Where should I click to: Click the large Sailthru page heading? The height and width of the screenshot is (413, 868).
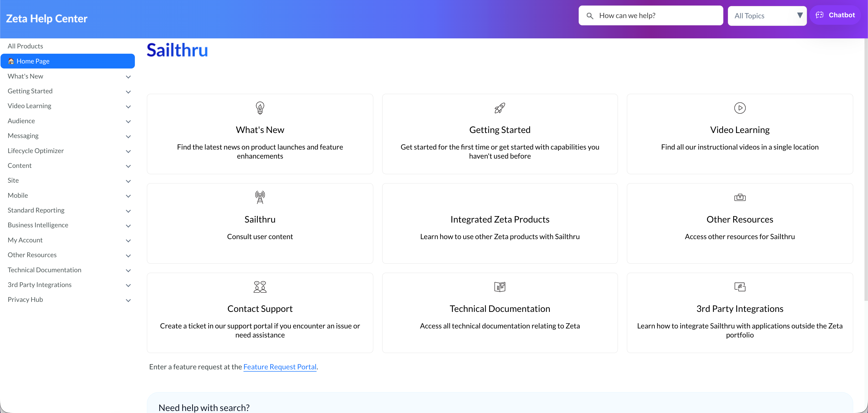pyautogui.click(x=177, y=50)
